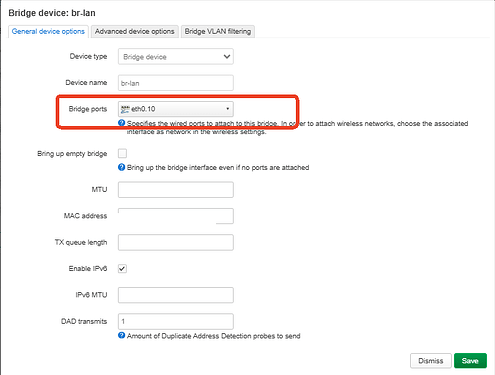Focus the MTU input field
This screenshot has width=495, height=375.
point(176,190)
